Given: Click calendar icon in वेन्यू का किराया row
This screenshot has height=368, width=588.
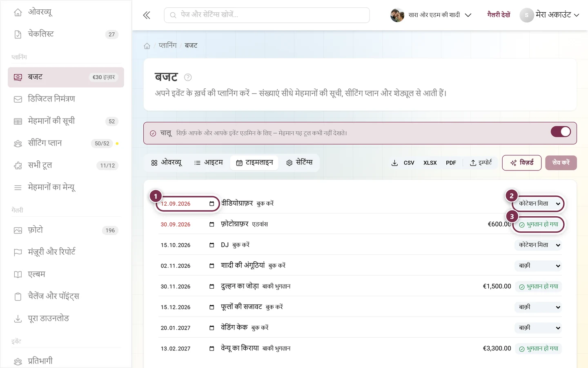Looking at the screenshot, I should (212, 348).
